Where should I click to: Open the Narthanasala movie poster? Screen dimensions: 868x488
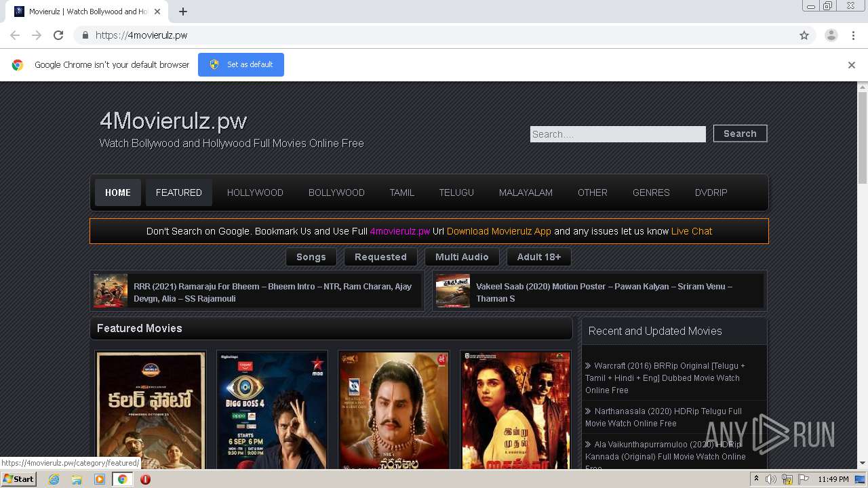tap(394, 409)
